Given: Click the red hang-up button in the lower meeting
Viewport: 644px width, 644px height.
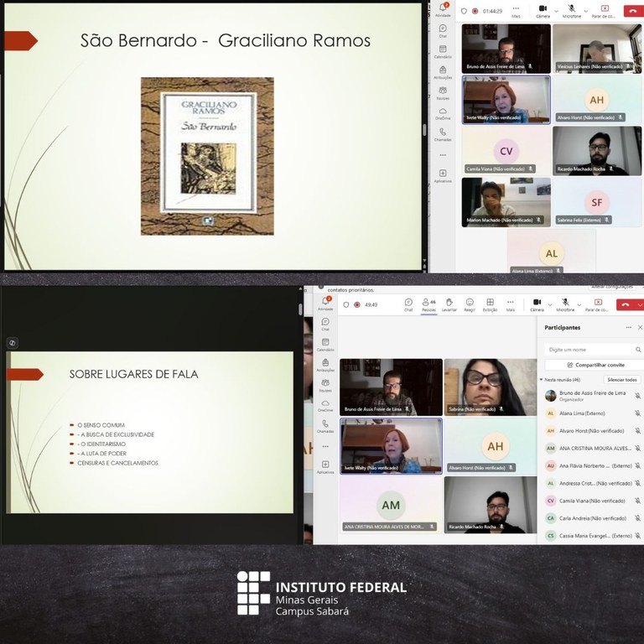Looking at the screenshot, I should [x=625, y=304].
